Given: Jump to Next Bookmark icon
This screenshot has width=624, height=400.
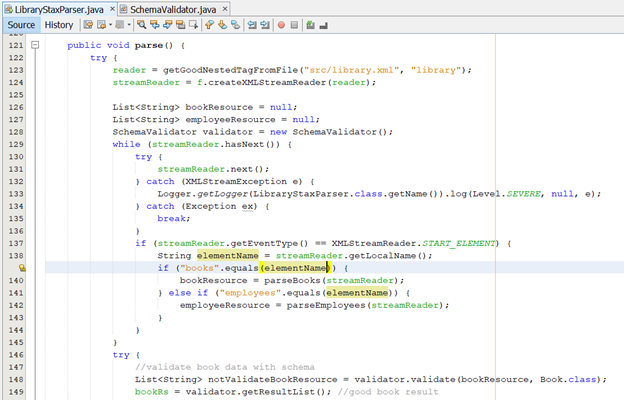Looking at the screenshot, I should coord(222,25).
